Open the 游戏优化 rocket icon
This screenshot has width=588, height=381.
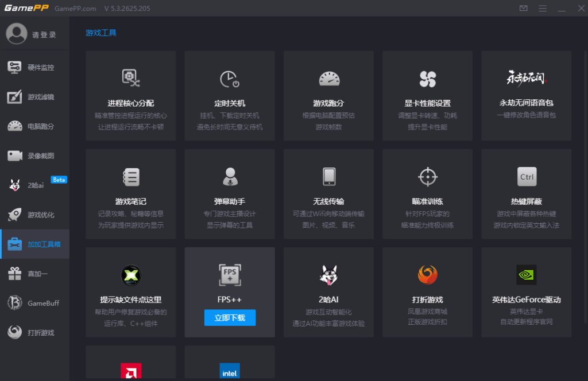(14, 215)
